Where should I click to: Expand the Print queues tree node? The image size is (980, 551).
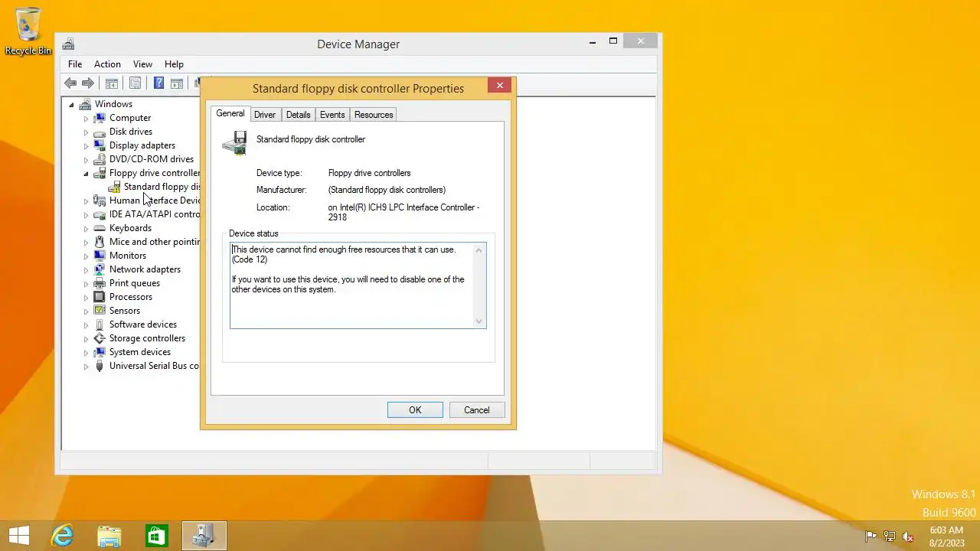click(x=86, y=284)
